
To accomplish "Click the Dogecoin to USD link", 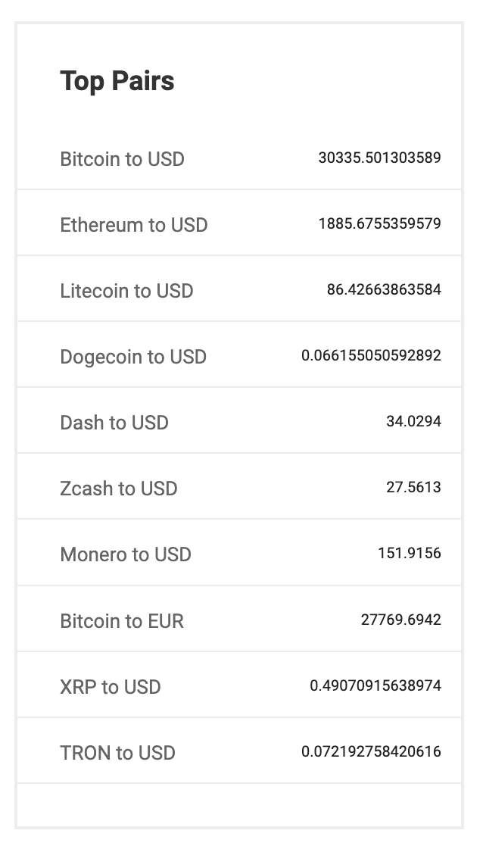I will (133, 357).
